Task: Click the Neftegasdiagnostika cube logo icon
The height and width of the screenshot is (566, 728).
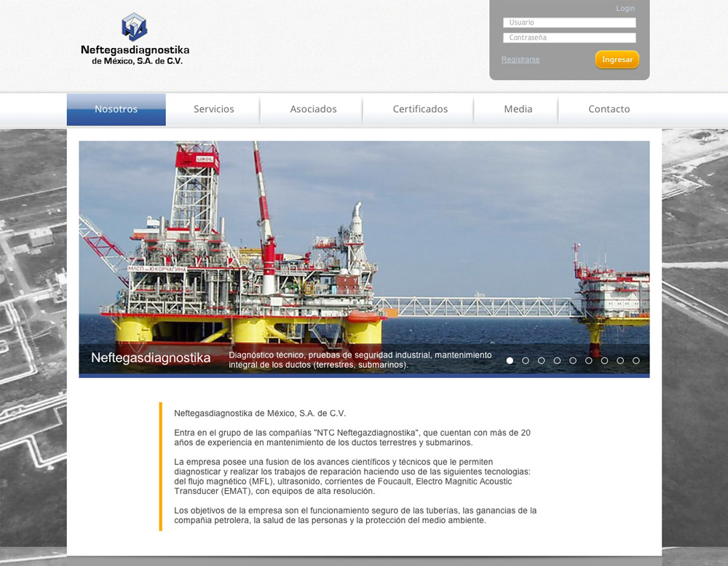Action: [135, 26]
